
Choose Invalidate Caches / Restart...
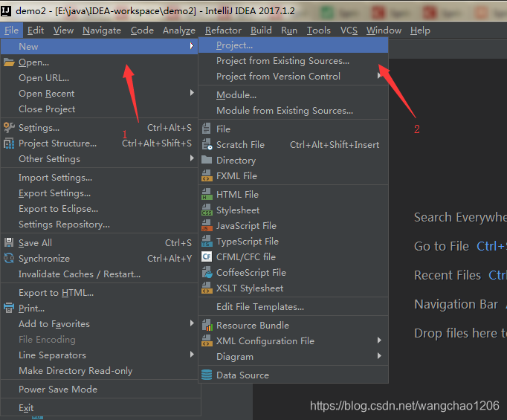[100, 274]
